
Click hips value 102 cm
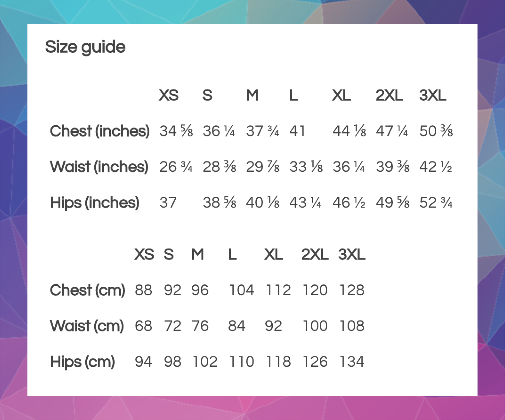coord(205,361)
